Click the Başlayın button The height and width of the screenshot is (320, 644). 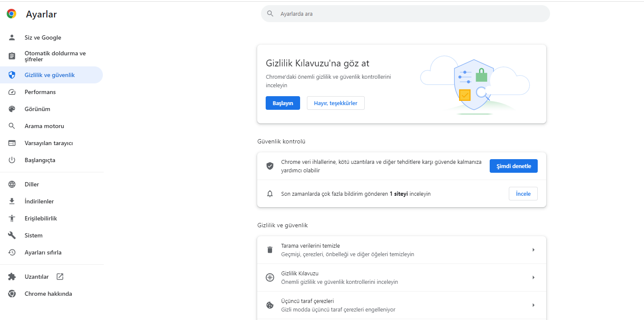283,103
